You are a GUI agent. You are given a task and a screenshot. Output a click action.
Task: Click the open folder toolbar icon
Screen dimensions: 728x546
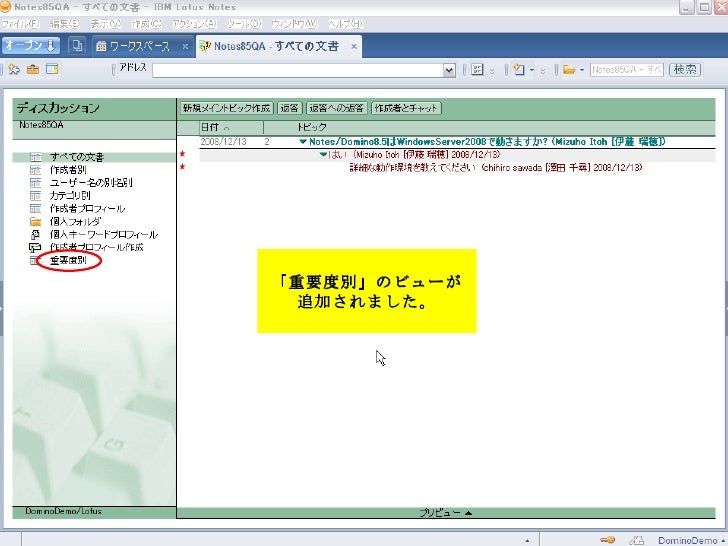pyautogui.click(x=569, y=70)
